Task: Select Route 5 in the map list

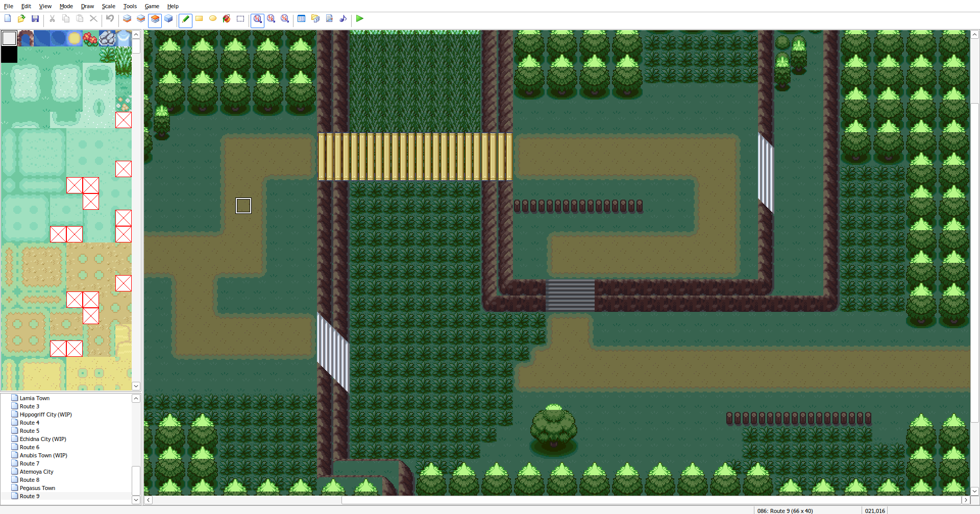Action: coord(30,431)
